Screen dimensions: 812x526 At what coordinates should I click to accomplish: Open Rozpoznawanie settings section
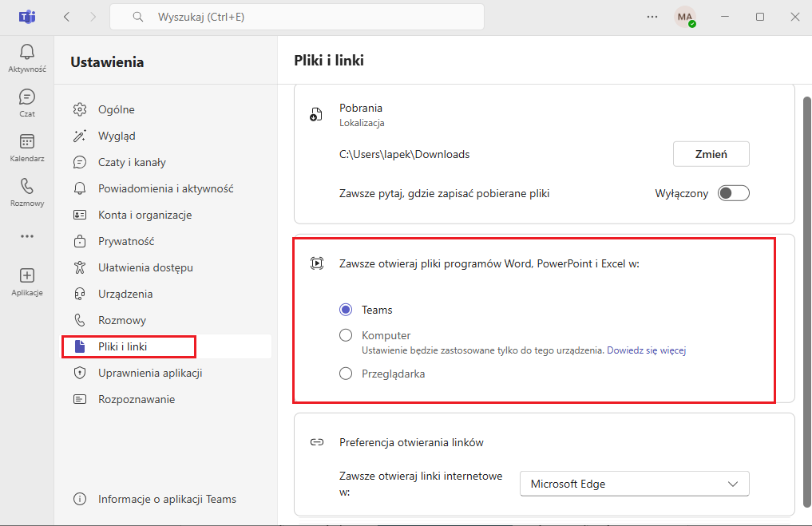[167, 399]
